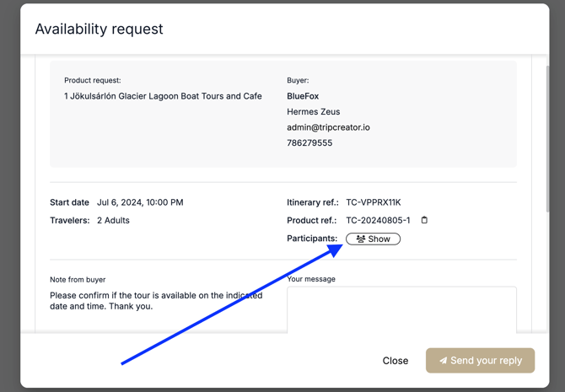Viewport: 565px width, 392px height.
Task: Click the note from buyer message text
Action: click(156, 301)
